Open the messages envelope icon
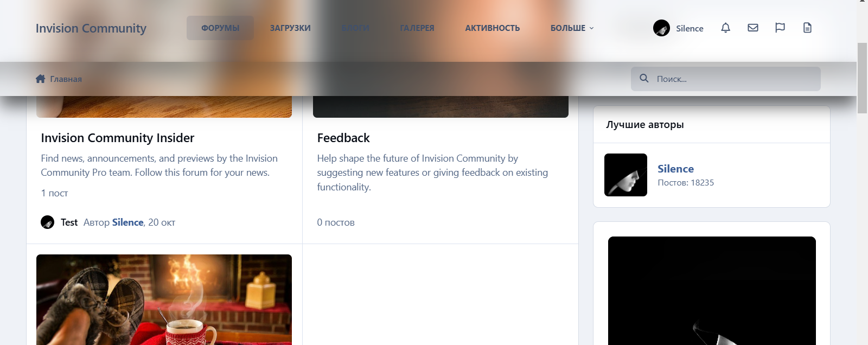868x345 pixels. [753, 28]
